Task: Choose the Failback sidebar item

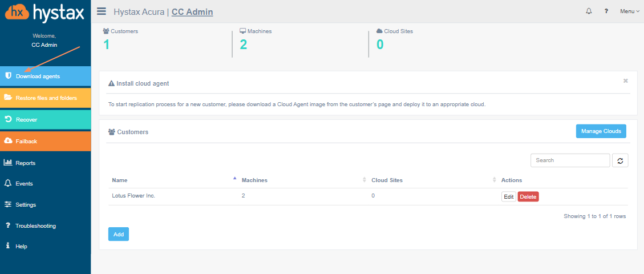Action: (45, 142)
